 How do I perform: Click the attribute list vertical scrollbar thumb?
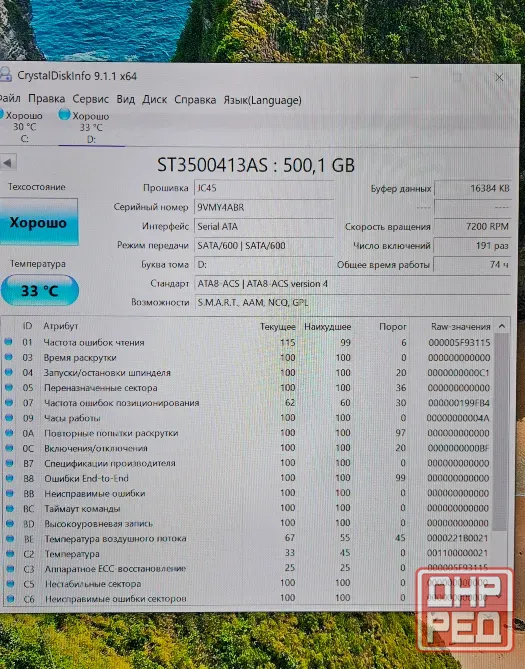point(502,432)
